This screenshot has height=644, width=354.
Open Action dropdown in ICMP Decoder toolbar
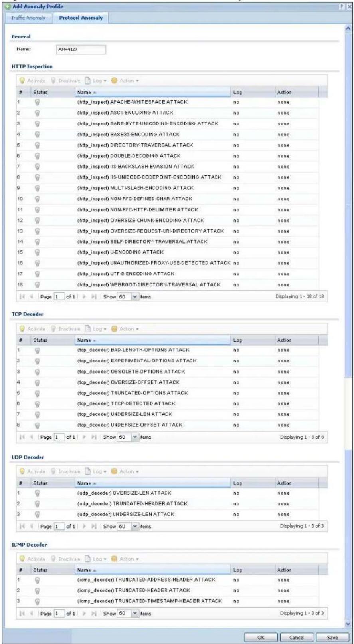(x=125, y=559)
